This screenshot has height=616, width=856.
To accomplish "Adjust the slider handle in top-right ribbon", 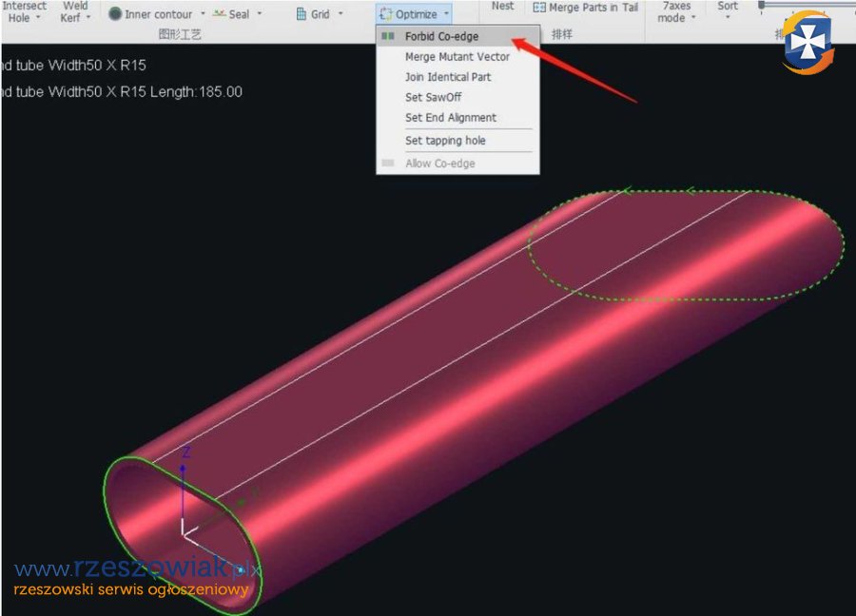I will (x=761, y=5).
